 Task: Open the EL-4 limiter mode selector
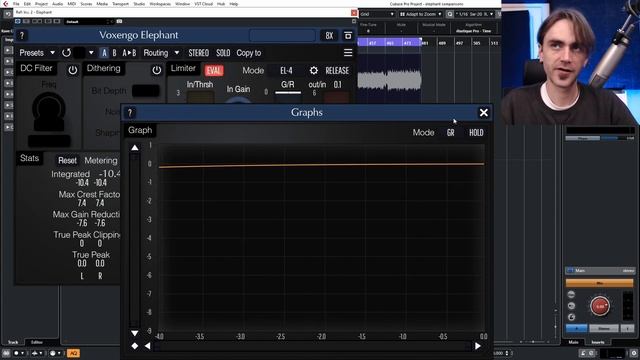point(286,71)
